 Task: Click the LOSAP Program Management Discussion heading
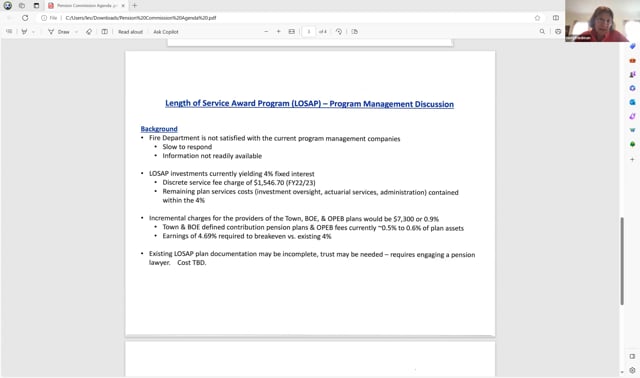click(309, 104)
